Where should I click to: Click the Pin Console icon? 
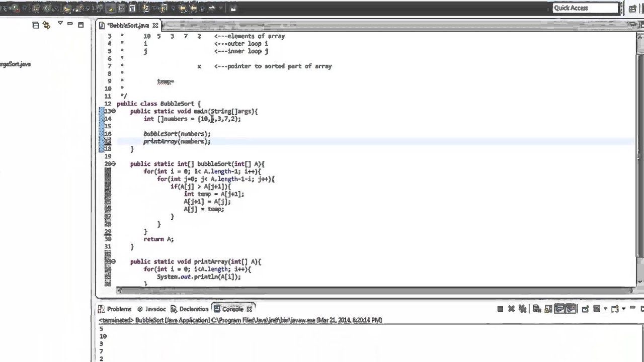pos(585,309)
